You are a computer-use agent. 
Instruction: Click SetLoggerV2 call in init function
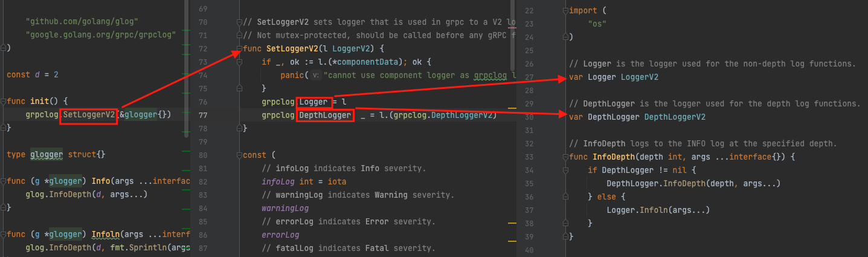pos(89,114)
